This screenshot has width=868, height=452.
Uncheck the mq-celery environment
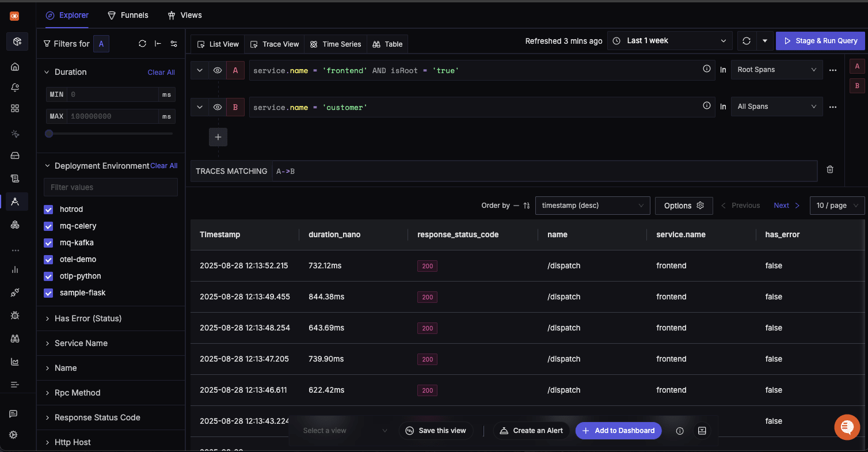pos(48,226)
